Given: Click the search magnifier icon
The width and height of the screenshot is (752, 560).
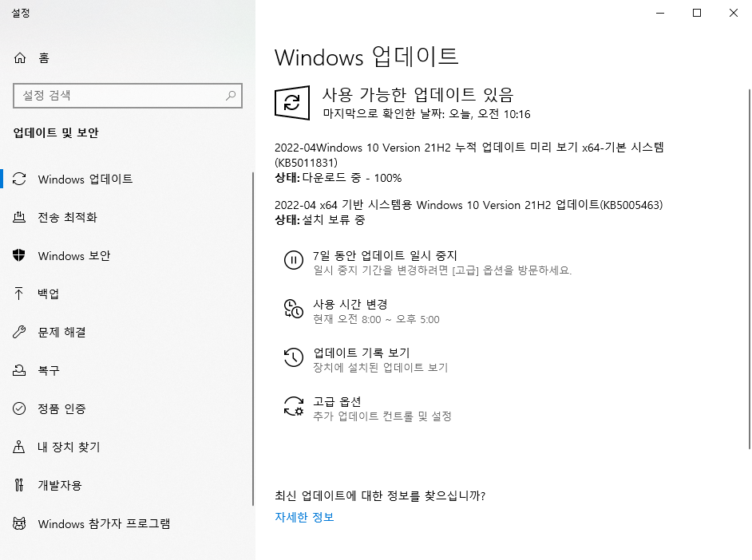Looking at the screenshot, I should [x=231, y=96].
